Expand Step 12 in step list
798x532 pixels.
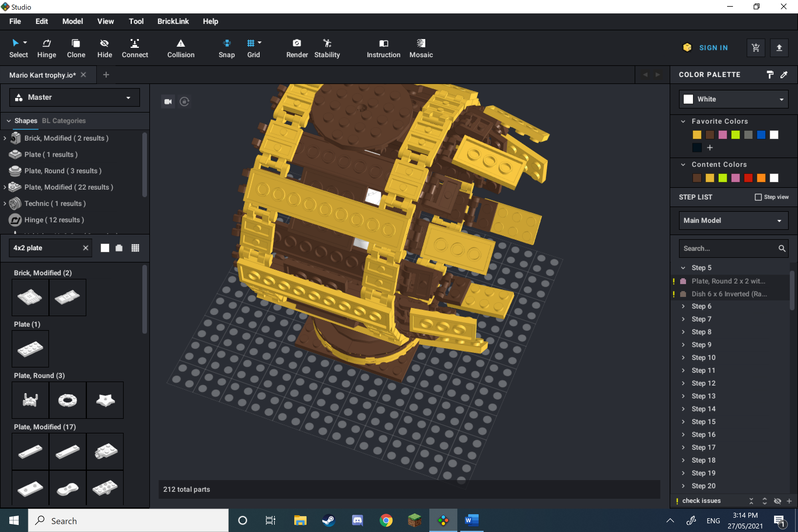[x=683, y=383]
